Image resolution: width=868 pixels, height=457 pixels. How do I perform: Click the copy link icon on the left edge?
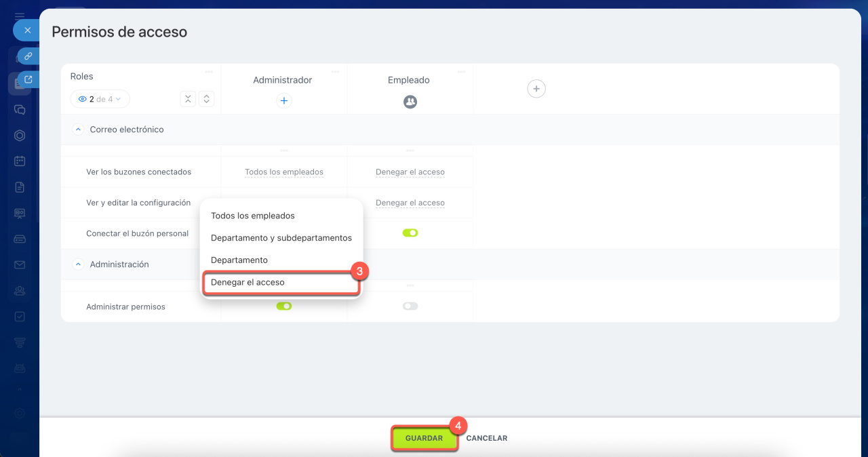(28, 56)
